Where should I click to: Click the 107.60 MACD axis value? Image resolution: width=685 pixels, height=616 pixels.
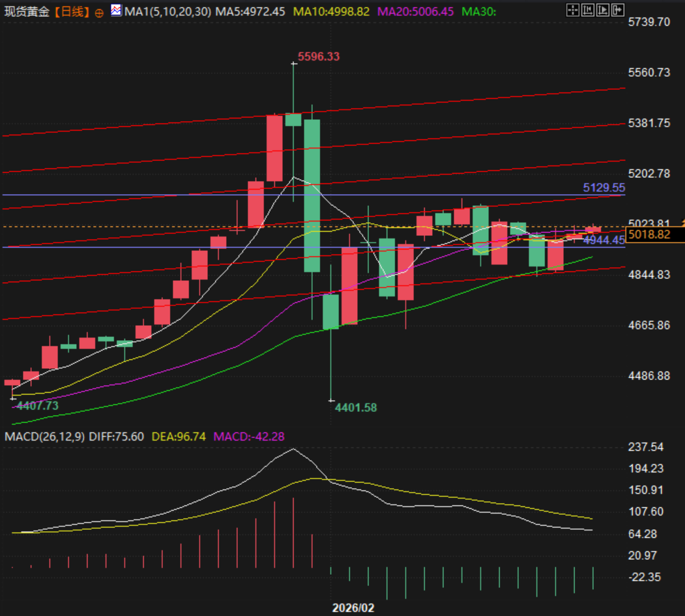point(646,512)
